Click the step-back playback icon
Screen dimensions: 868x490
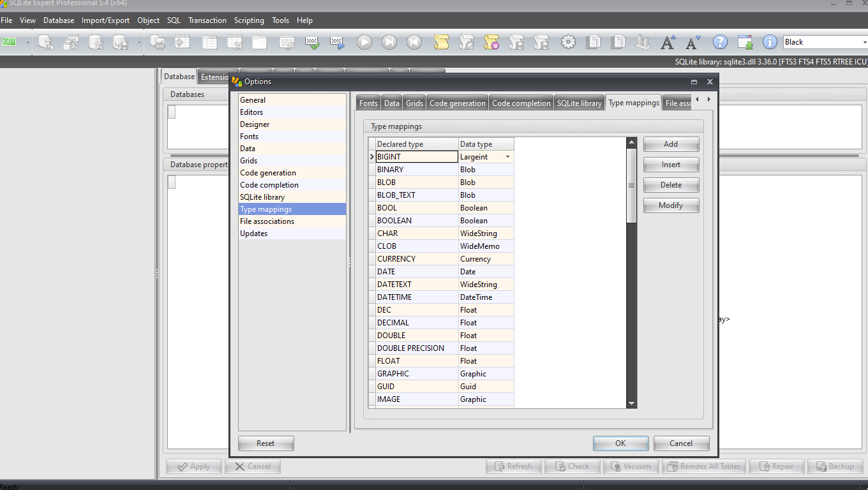[x=414, y=42]
